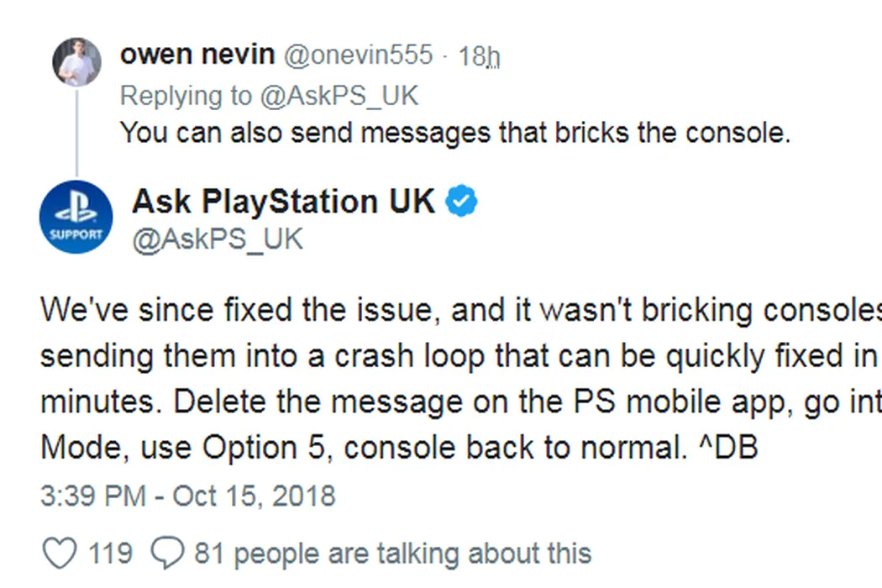Image resolution: width=882 pixels, height=588 pixels.
Task: Click @AskPS_UK in the Replying to line
Action: tap(339, 96)
